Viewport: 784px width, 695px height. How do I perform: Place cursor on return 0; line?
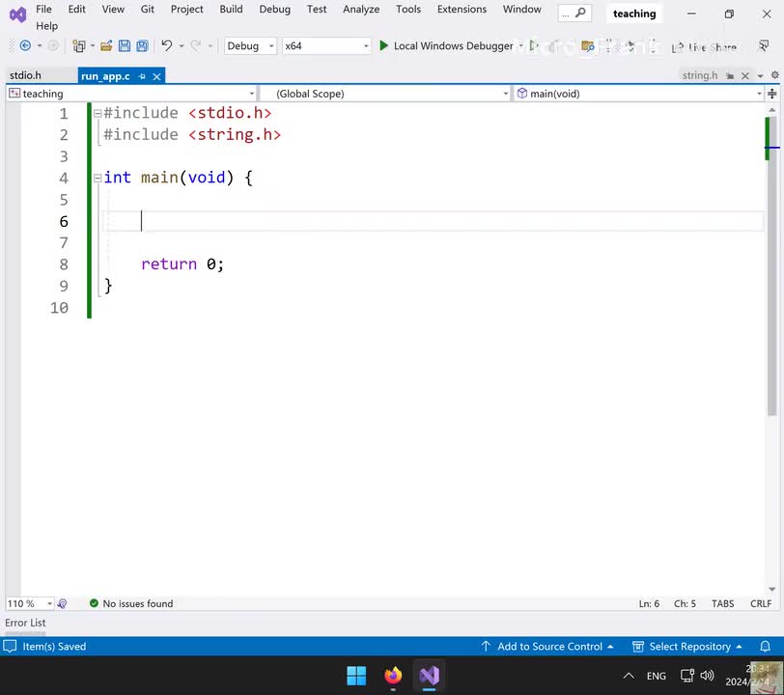pyautogui.click(x=182, y=264)
